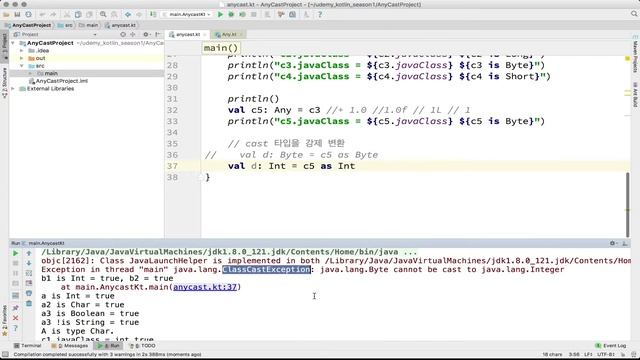This screenshot has width=640, height=360.
Task: Click the Open folder toolbar icon
Action: click(6, 15)
